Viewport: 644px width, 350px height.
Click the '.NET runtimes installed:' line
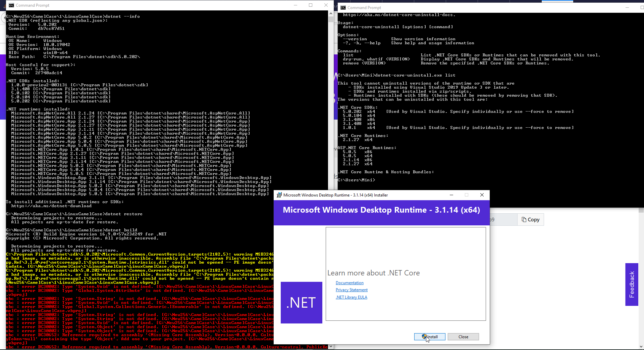click(38, 109)
